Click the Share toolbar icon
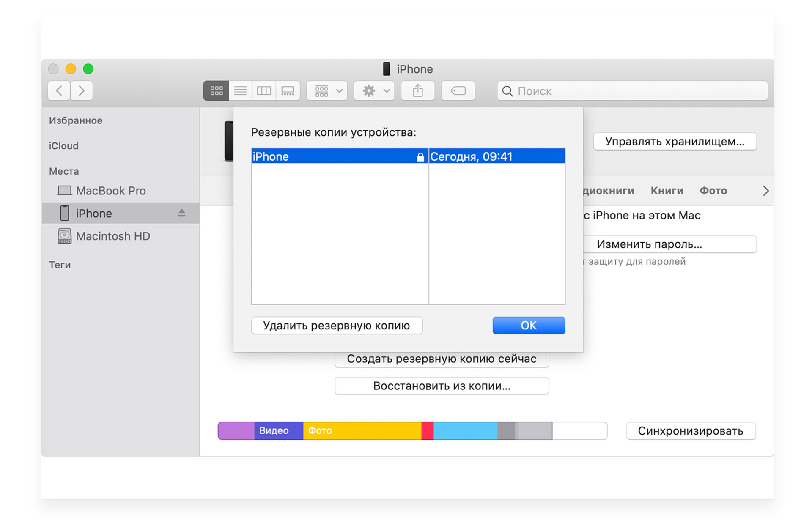 click(x=418, y=90)
